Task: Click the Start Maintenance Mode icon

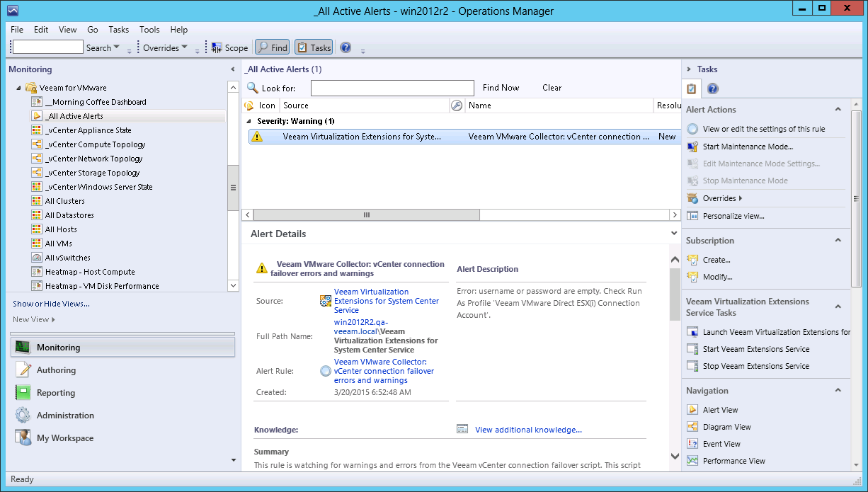Action: click(x=692, y=147)
